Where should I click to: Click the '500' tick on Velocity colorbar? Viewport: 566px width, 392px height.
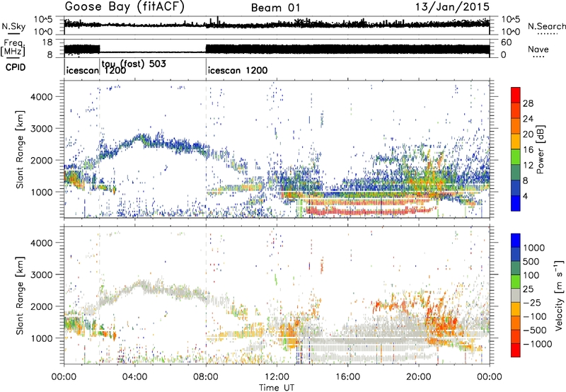click(531, 261)
